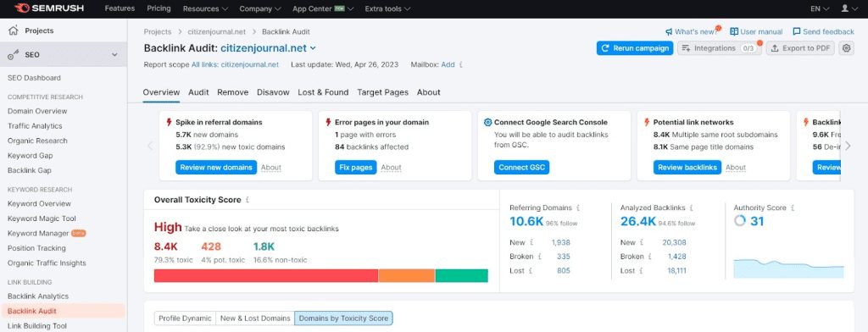Click the User manual book icon
868x332 pixels.
click(734, 31)
